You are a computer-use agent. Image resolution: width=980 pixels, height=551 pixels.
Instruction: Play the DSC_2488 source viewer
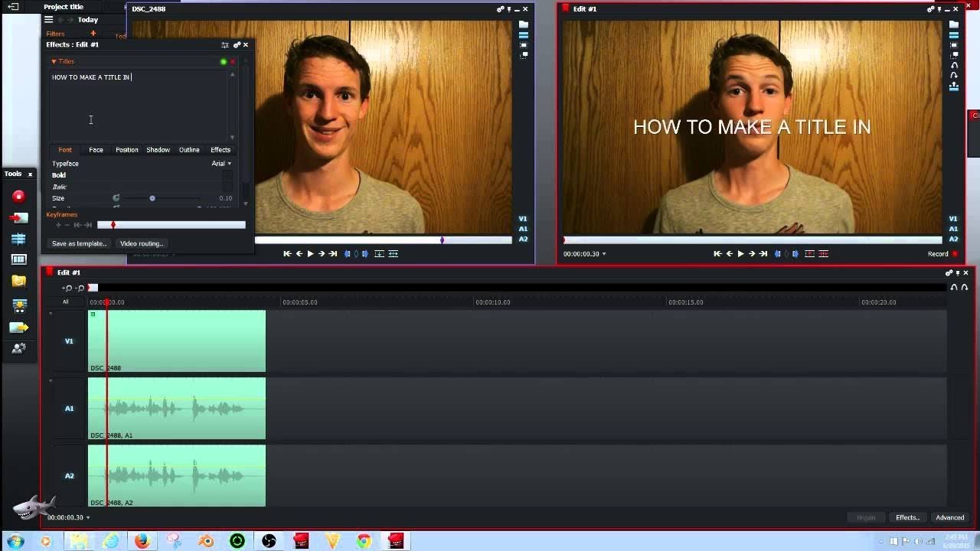(x=310, y=254)
